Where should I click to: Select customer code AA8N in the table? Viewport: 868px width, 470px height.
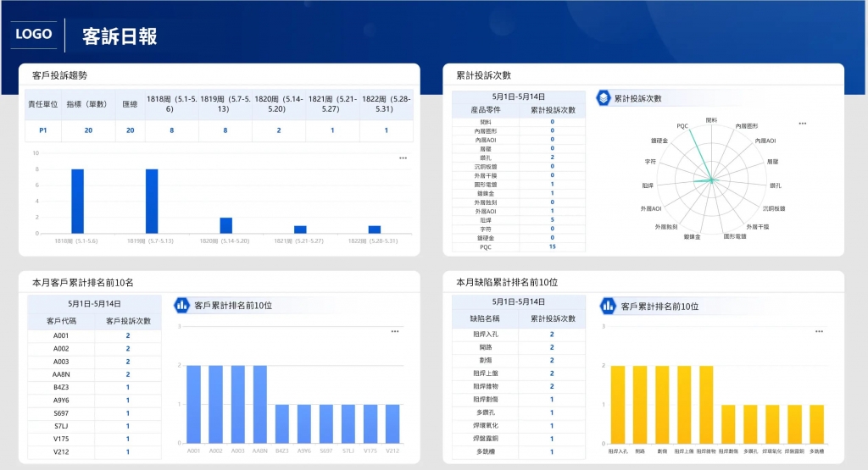coord(61,373)
